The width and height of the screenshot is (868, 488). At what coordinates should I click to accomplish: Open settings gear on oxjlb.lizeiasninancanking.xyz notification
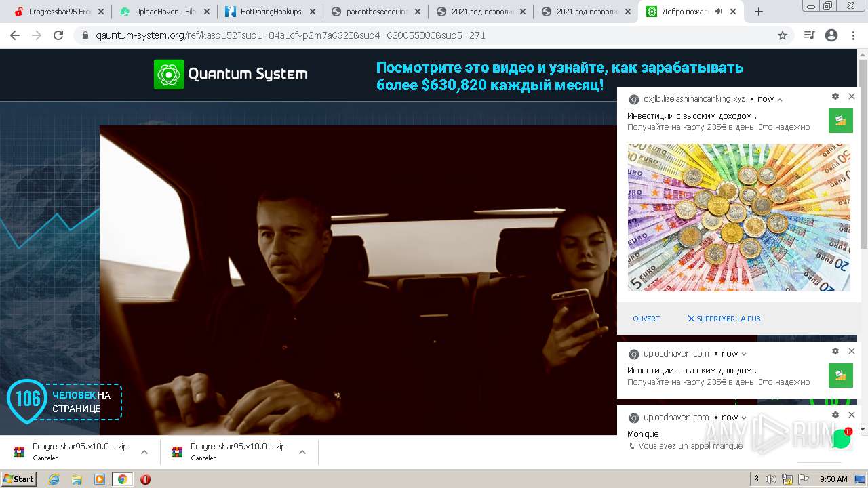tap(835, 96)
